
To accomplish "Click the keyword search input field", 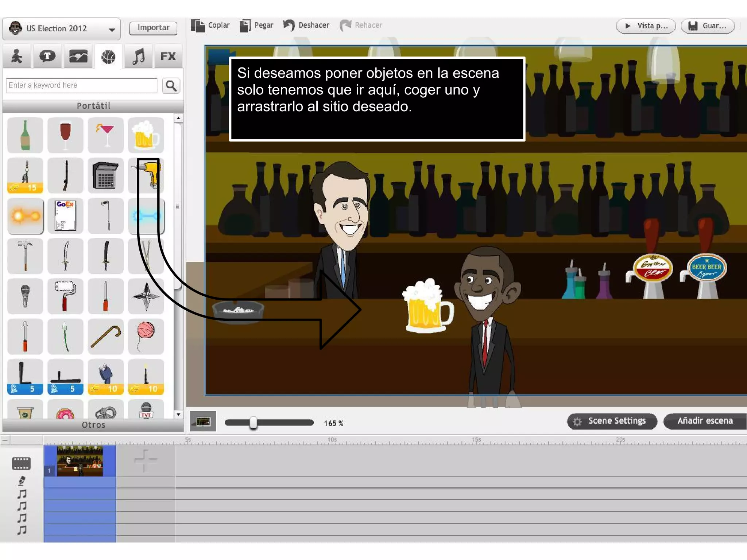I will (82, 86).
